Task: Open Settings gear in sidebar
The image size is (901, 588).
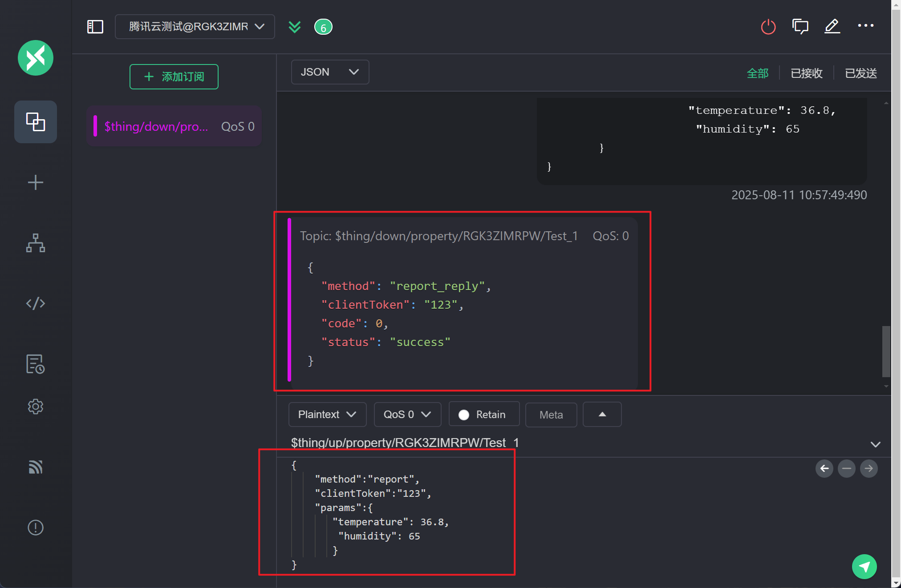Action: (x=36, y=407)
